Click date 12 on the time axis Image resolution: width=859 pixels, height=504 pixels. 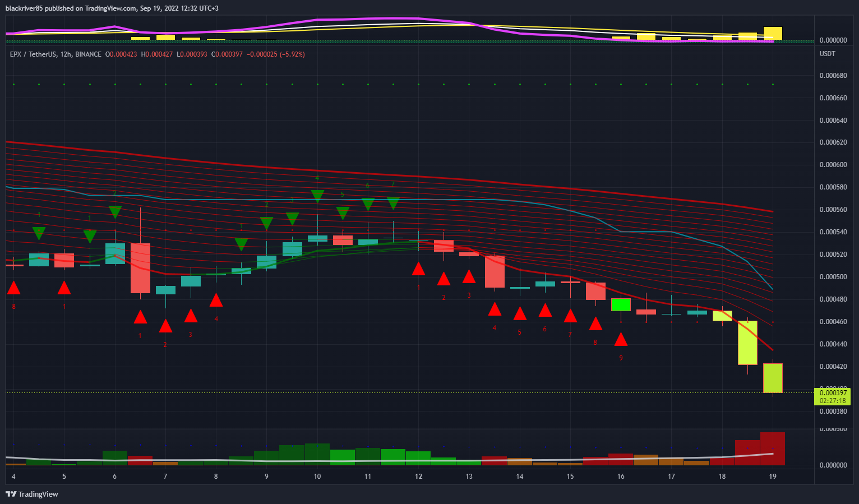point(418,477)
